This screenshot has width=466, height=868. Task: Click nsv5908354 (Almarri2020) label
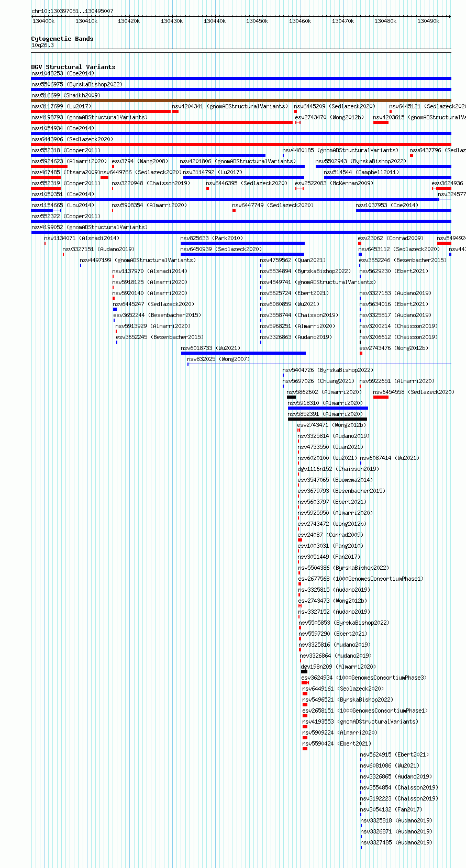[150, 205]
